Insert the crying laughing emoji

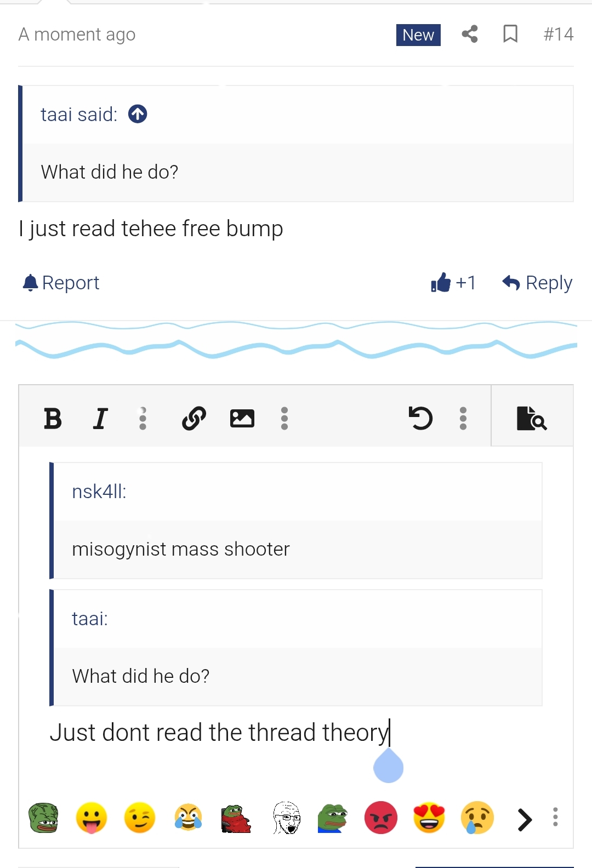pyautogui.click(x=188, y=818)
